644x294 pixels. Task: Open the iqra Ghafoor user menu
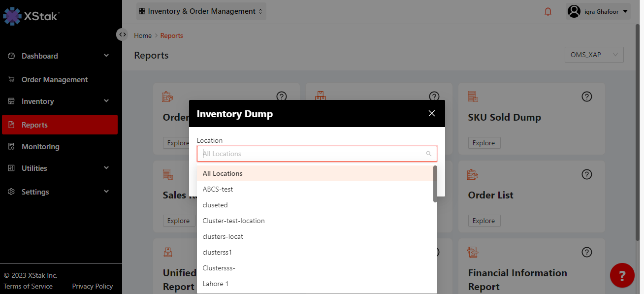(x=598, y=11)
